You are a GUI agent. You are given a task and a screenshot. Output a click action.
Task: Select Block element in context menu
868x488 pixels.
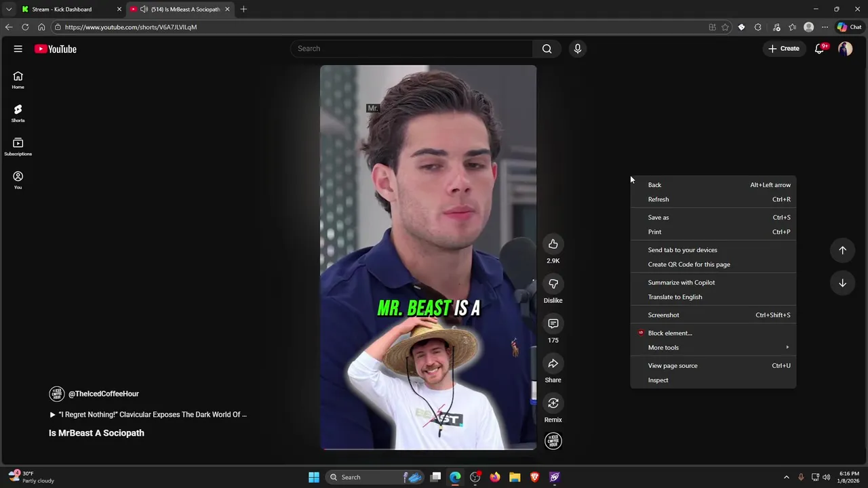point(713,333)
